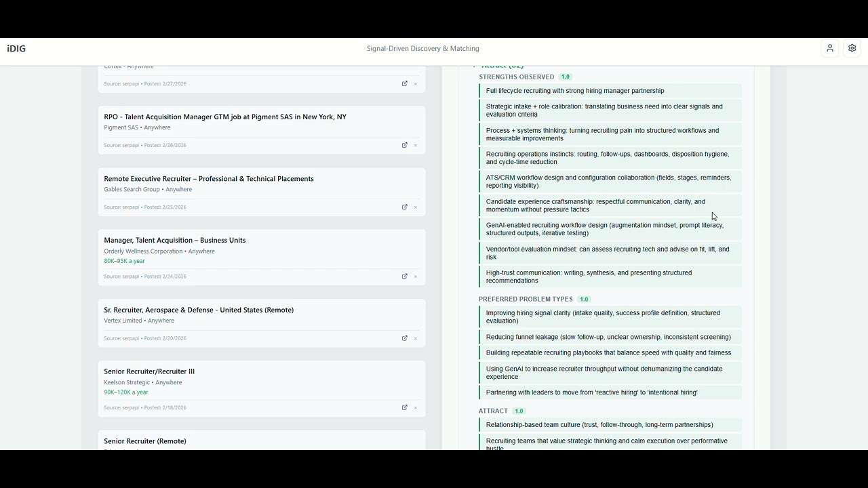Dismiss the Gables Search Group job card

click(x=416, y=207)
